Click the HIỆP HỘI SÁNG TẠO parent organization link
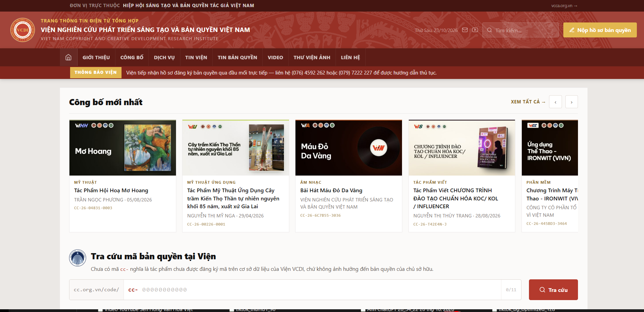The image size is (644, 312). 188,5
